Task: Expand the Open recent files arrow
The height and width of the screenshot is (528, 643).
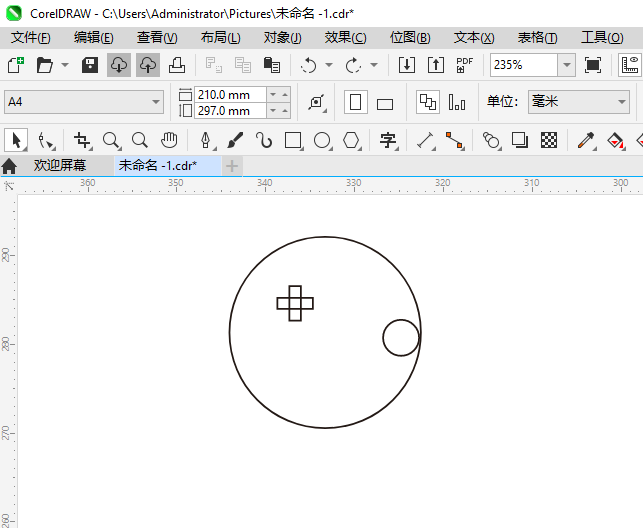Action: (65, 65)
